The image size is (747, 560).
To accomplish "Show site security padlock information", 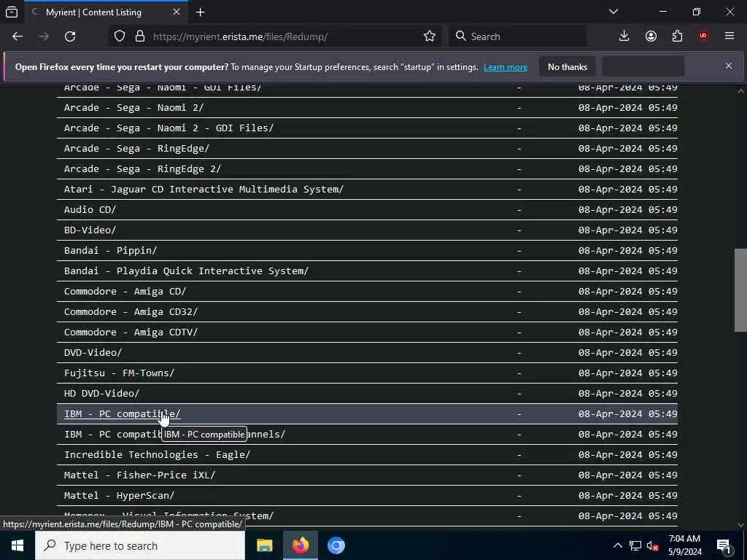I will (139, 36).
